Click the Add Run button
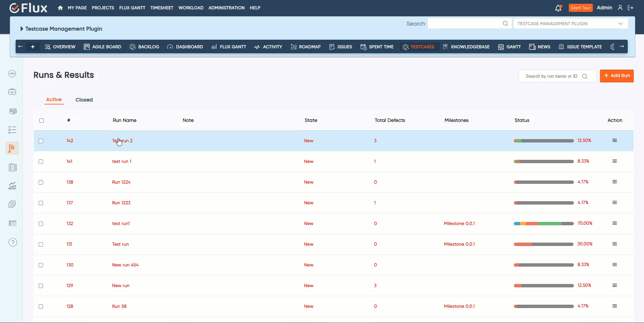 617,76
